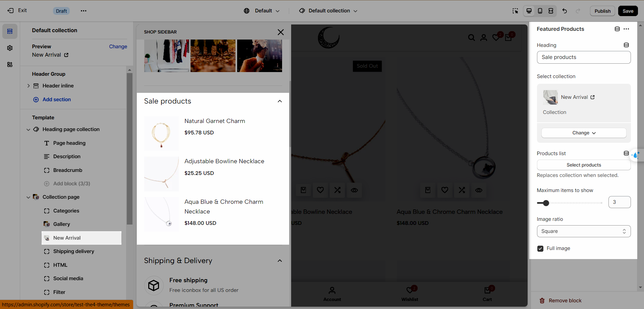Collapse Heading page collection section
Screen dimensions: 644x309
pyautogui.click(x=29, y=129)
